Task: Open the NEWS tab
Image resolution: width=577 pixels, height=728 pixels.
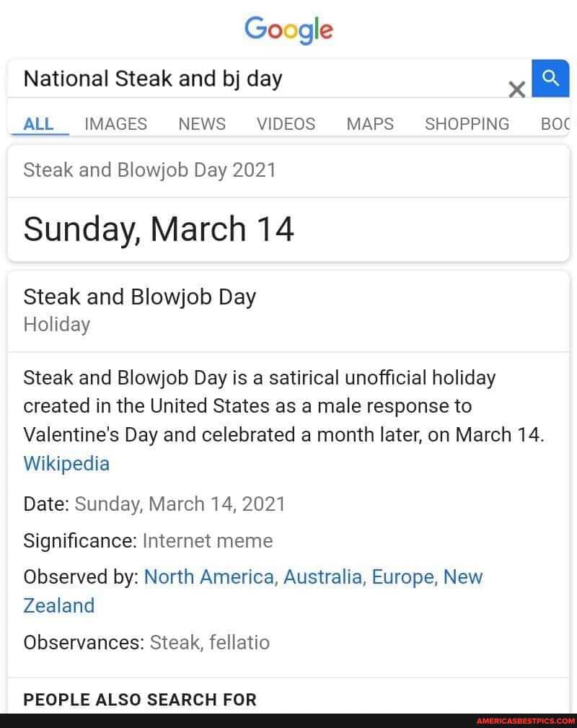Action: (202, 124)
